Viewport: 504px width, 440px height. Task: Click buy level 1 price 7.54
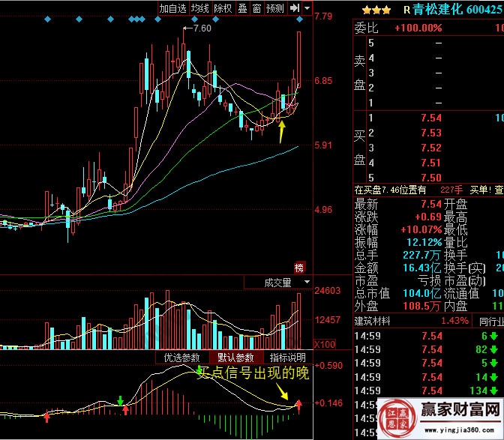(x=431, y=118)
